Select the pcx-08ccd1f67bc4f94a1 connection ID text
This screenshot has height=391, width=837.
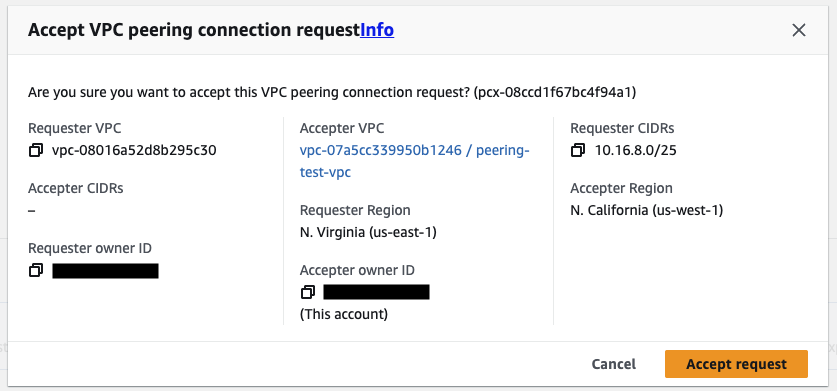tap(554, 93)
